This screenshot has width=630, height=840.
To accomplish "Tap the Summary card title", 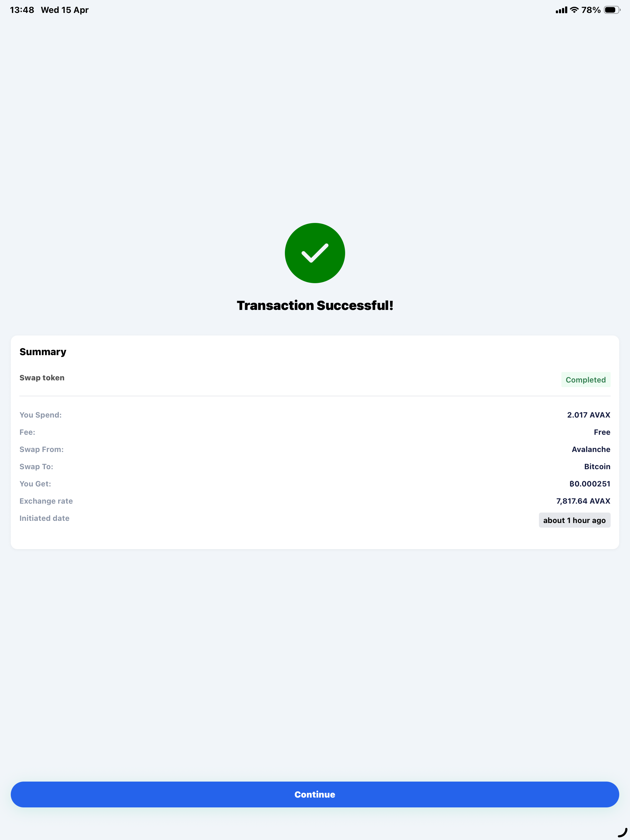I will pos(43,352).
